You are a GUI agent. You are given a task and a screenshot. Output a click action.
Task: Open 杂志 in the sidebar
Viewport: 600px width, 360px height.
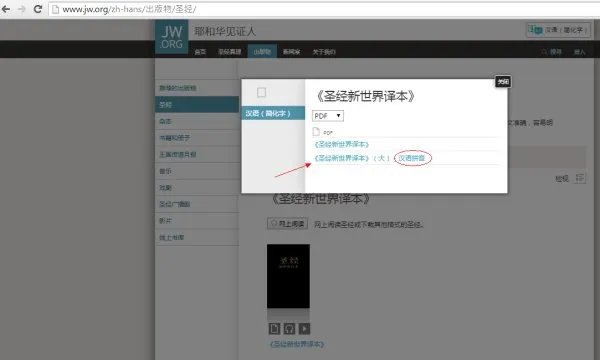click(197, 121)
